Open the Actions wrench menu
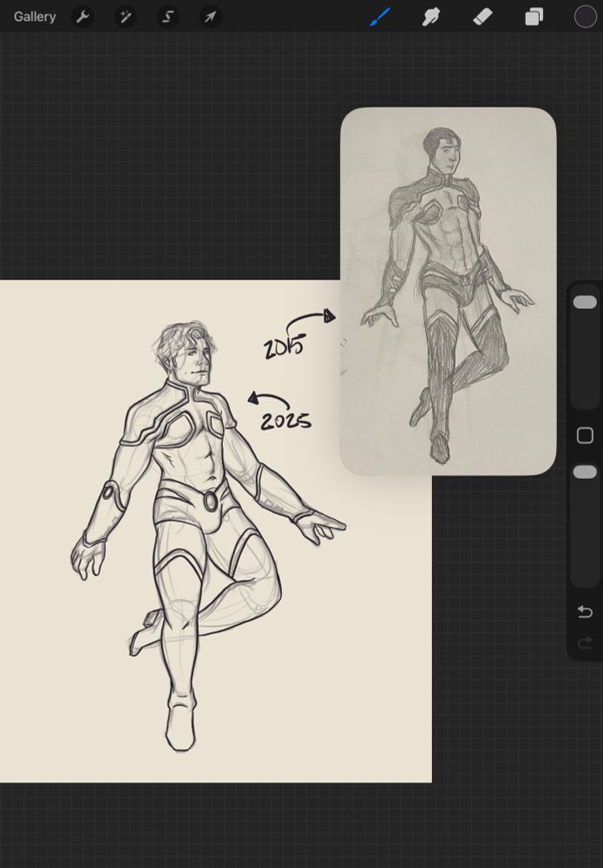 pos(83,17)
